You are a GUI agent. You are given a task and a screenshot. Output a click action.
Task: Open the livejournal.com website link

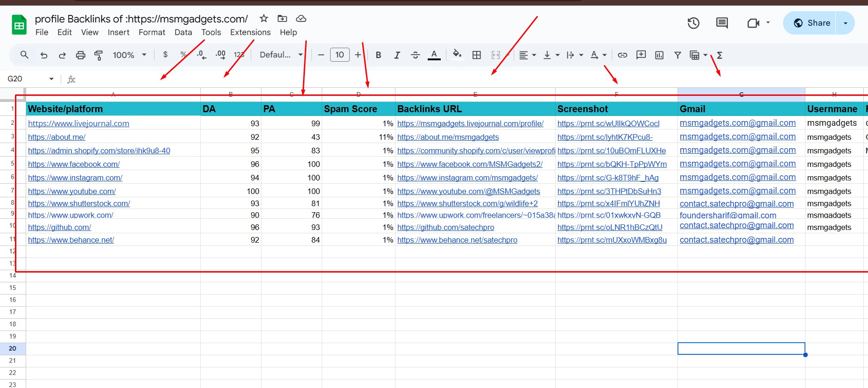coord(78,123)
